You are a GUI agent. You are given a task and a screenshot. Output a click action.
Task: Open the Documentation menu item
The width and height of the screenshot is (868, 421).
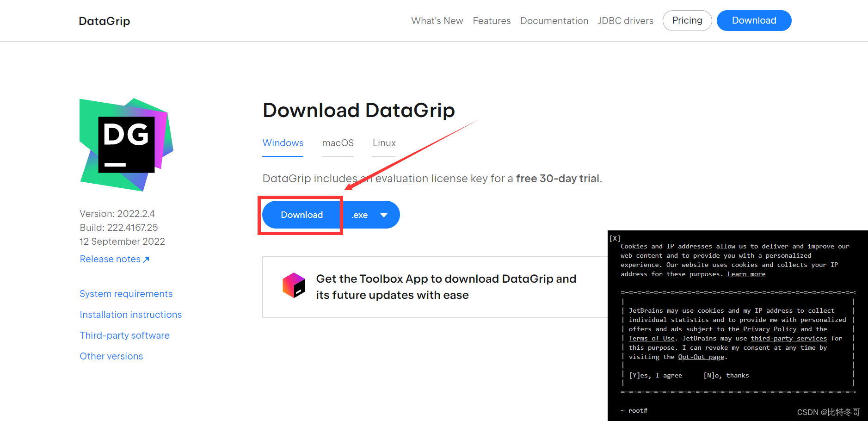point(554,21)
